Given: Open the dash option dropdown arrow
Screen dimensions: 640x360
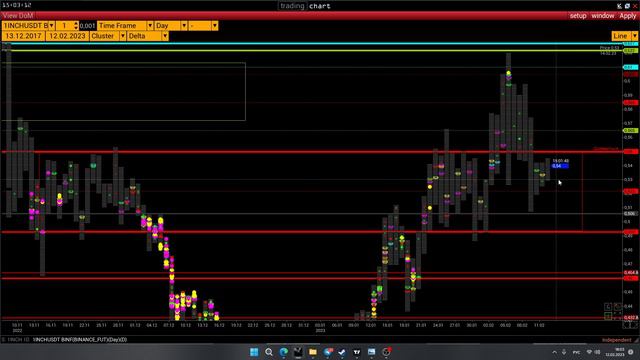Looking at the screenshot, I should (215, 26).
